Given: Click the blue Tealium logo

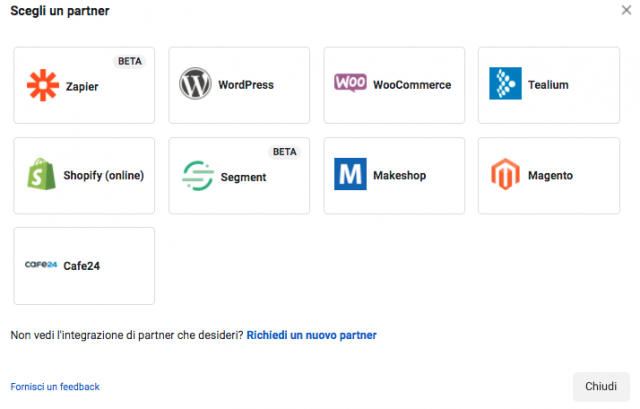Looking at the screenshot, I should click(505, 84).
